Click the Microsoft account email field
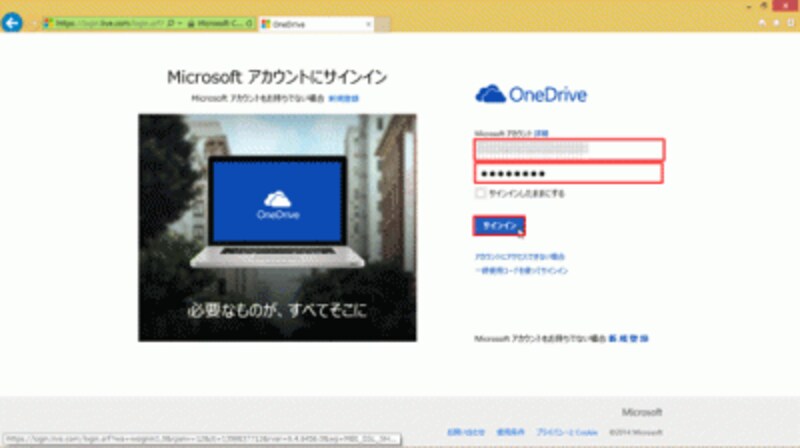The width and height of the screenshot is (800, 448). tap(569, 150)
